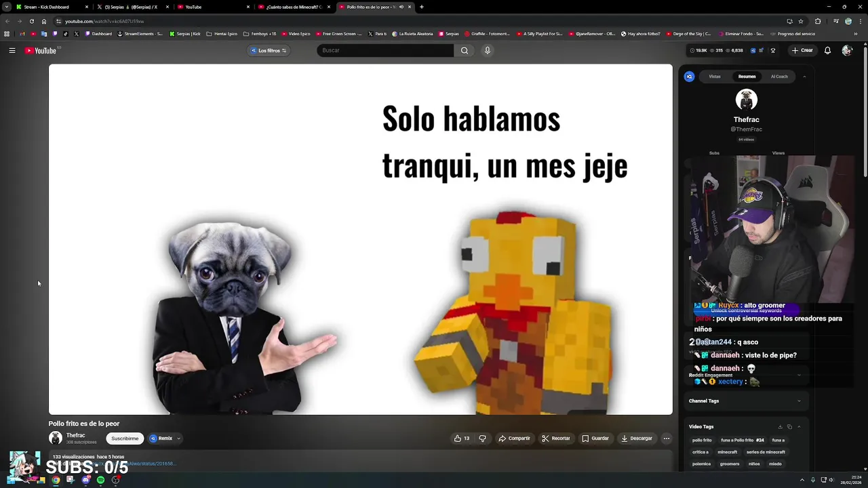Screen dimensions: 868x488
Task: Switch to the Vistas tab
Action: tap(715, 77)
